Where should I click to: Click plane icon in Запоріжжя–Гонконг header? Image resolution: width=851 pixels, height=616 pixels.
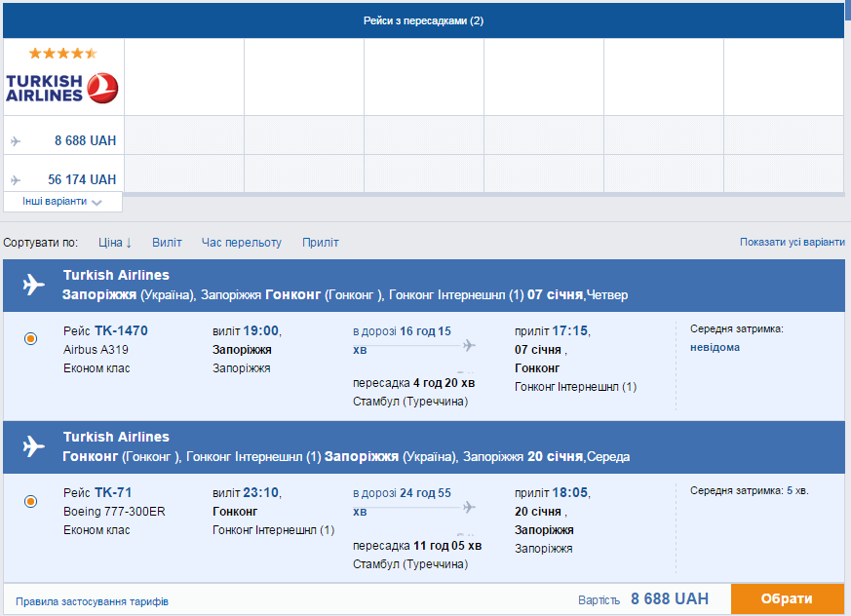click(x=34, y=285)
